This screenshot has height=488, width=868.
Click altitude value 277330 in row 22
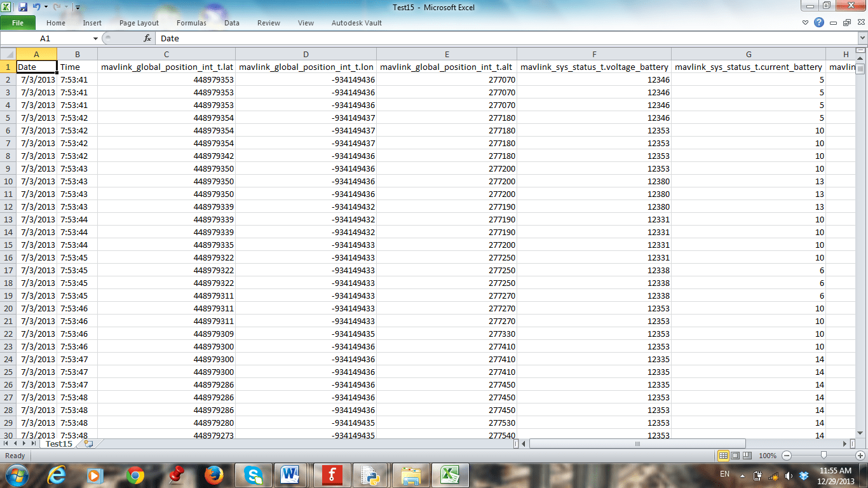click(447, 334)
